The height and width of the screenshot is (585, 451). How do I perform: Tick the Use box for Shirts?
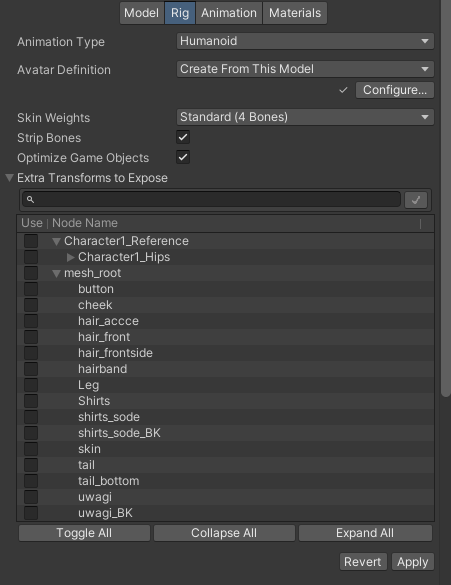click(31, 401)
